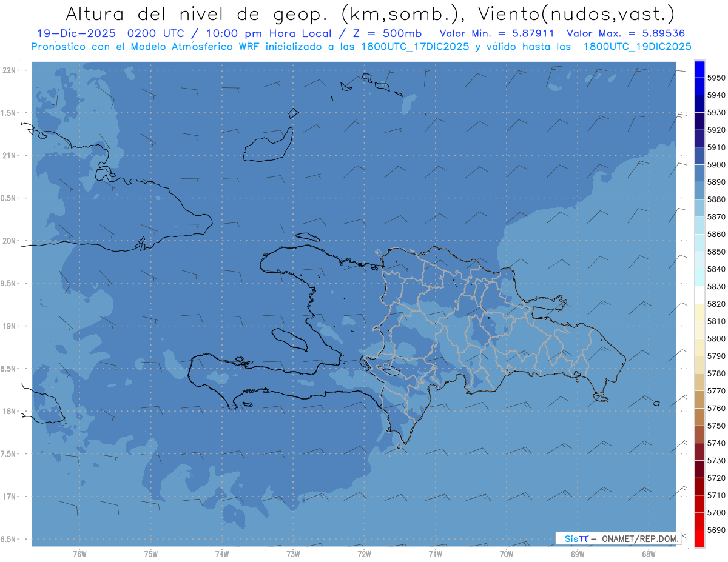
Task: Click the bright red lowest swatch of the color bar
Action: point(699,538)
